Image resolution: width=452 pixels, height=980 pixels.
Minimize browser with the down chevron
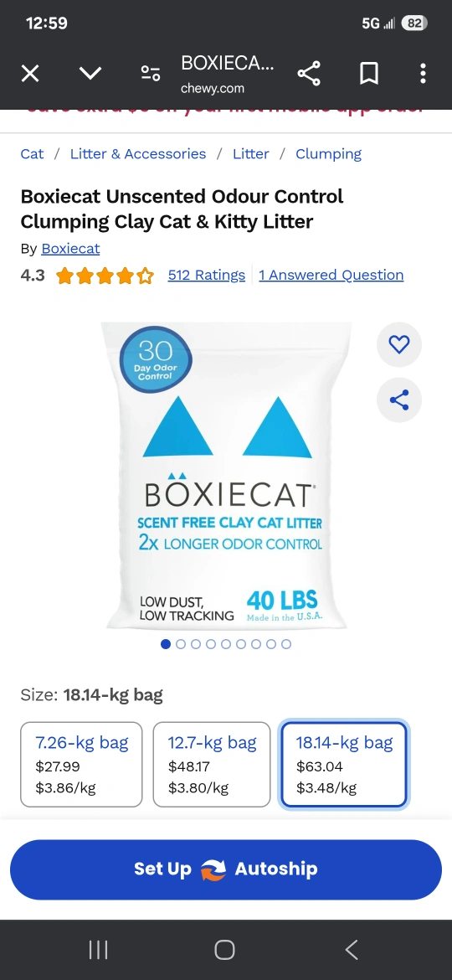click(x=90, y=74)
